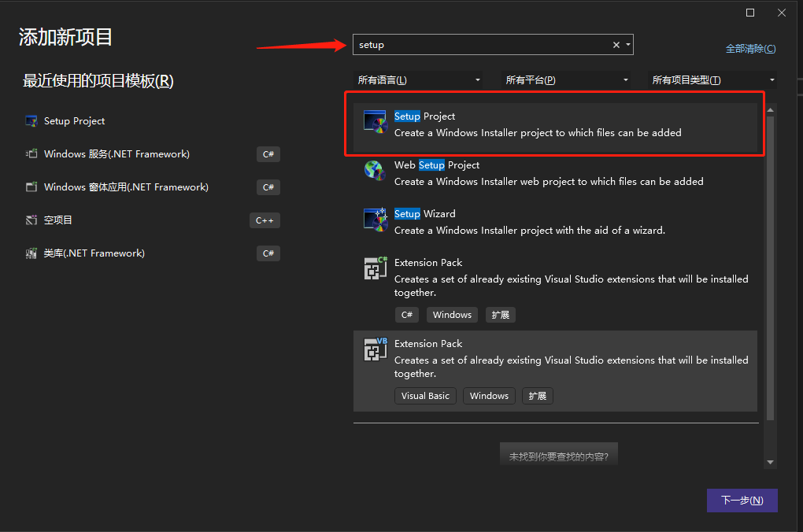Open the 所有平台(P) platform filter
803x532 pixels.
pos(566,79)
